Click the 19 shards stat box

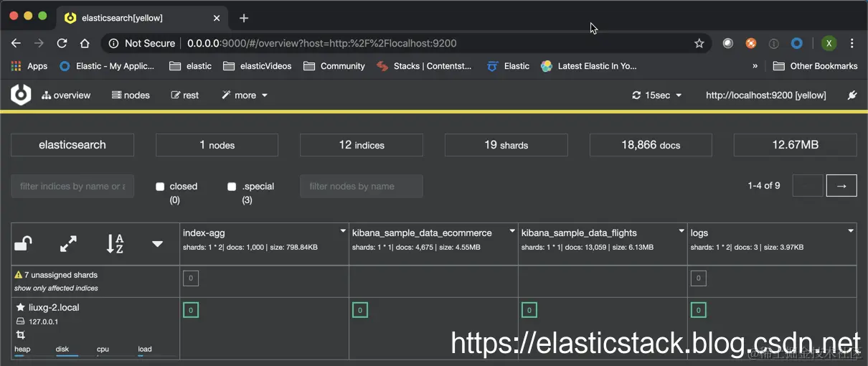pyautogui.click(x=506, y=145)
